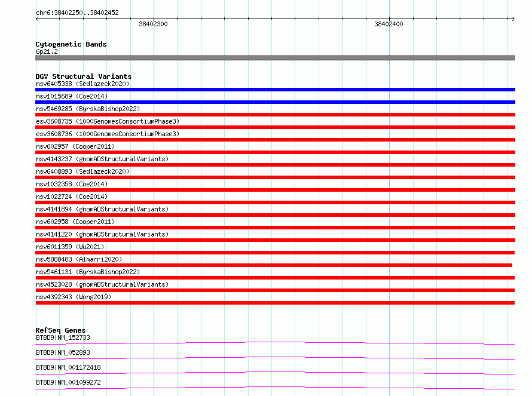Select the DGV Structural Variants track title
The width and height of the screenshot is (532, 396).
(x=84, y=76)
